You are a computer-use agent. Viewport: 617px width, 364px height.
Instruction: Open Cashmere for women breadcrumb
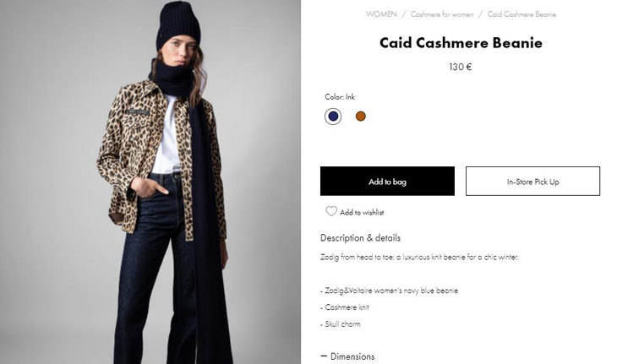point(441,14)
